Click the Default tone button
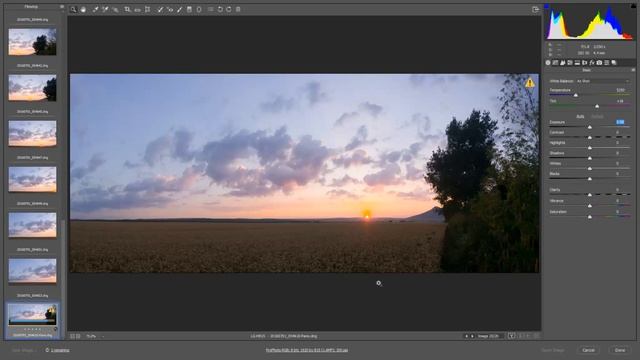This screenshot has width=640, height=360. pyautogui.click(x=597, y=116)
